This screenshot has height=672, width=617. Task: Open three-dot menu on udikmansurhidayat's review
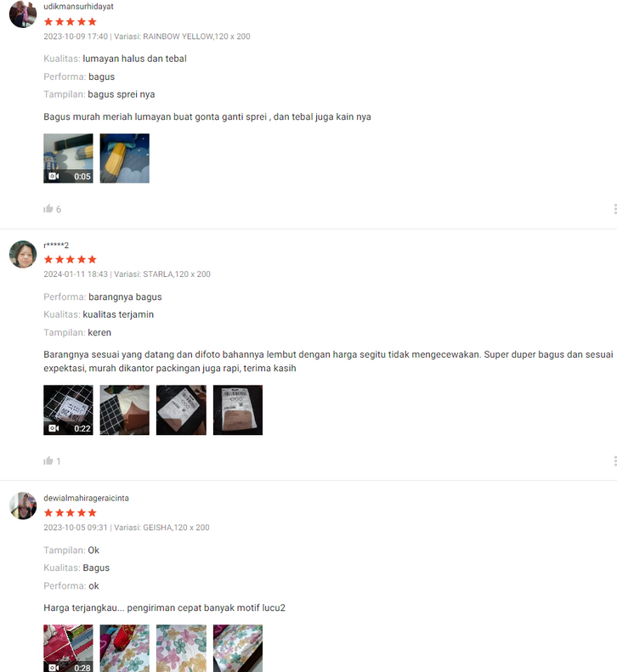pyautogui.click(x=614, y=209)
